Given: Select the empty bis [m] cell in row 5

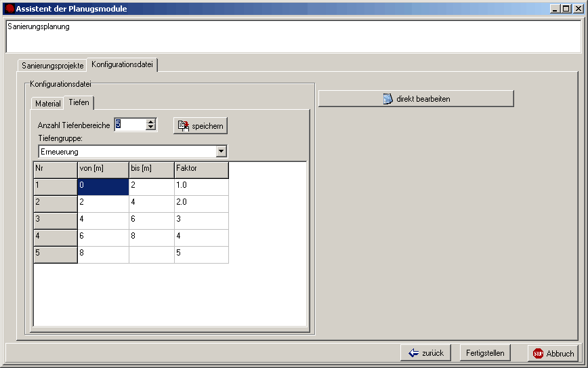Looking at the screenshot, I should coord(151,254).
